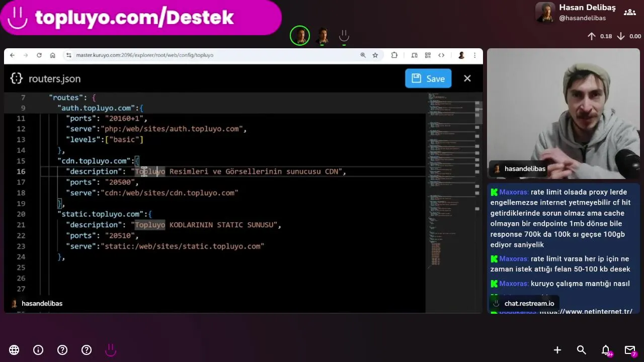The image size is (644, 362).
Task: Click the CDN description text on line 16
Action: pos(236,171)
